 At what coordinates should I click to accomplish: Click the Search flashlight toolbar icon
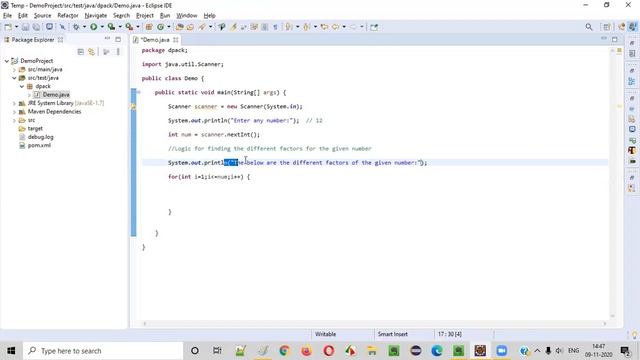tap(202, 27)
